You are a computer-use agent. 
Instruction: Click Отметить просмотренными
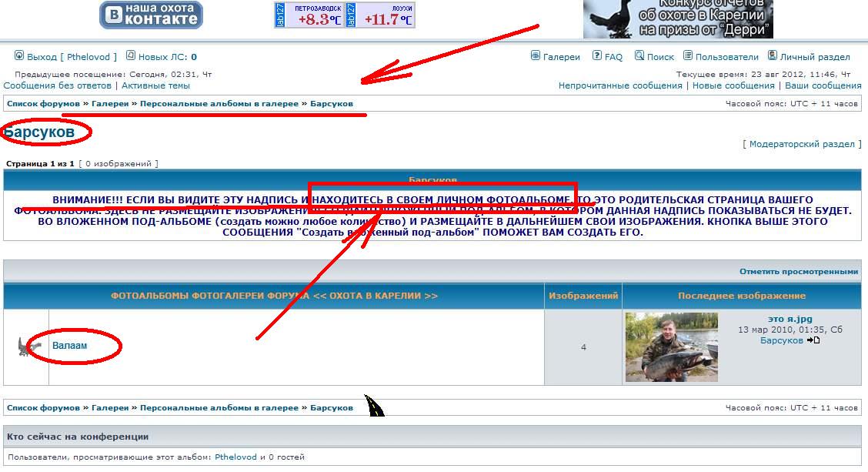[798, 272]
